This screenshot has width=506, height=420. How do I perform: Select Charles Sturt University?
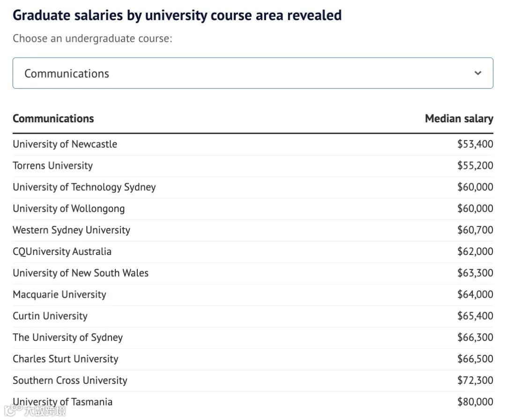(65, 359)
